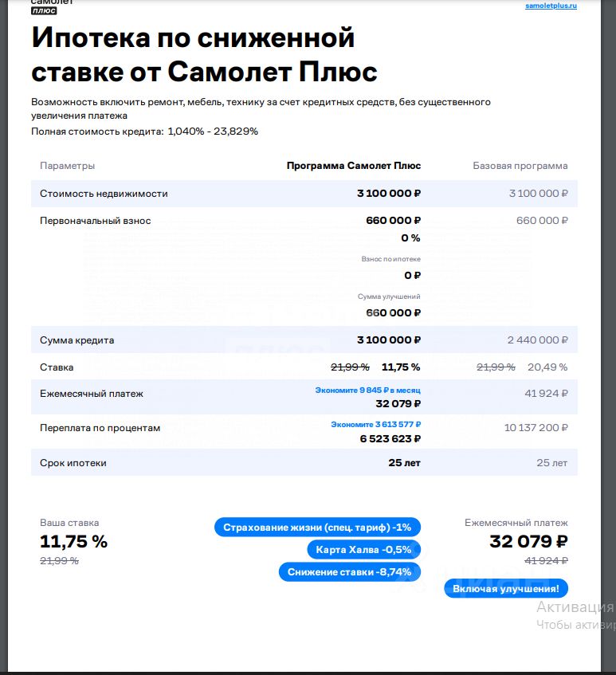
Task: Select the Стоимость недвижимости row label
Action: tap(104, 194)
